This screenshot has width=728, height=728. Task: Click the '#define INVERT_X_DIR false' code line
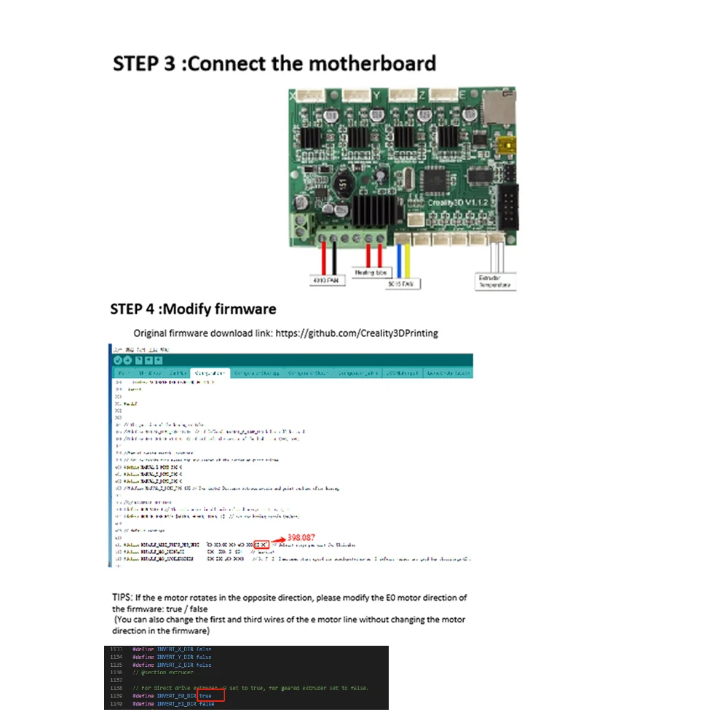click(x=172, y=649)
